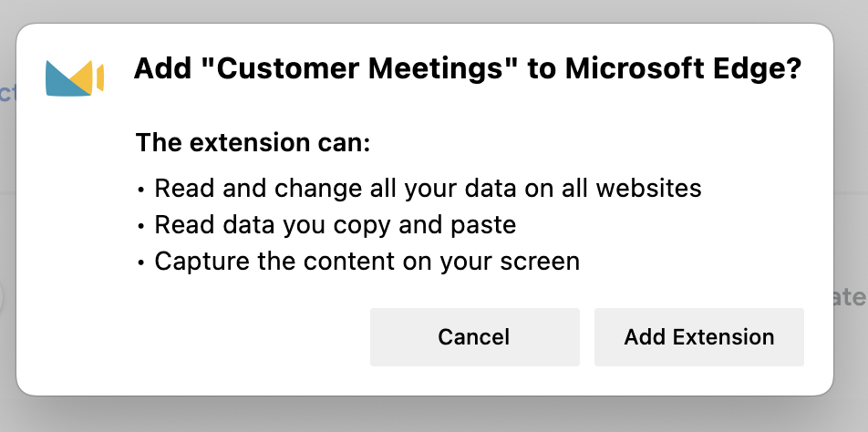The image size is (868, 432).
Task: Confirm by choosing Add Extension
Action: point(698,337)
